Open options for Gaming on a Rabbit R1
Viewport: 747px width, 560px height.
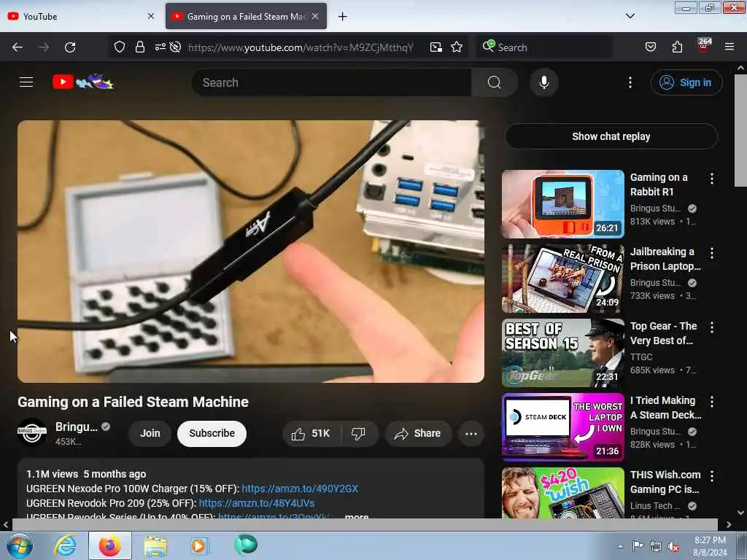click(712, 179)
